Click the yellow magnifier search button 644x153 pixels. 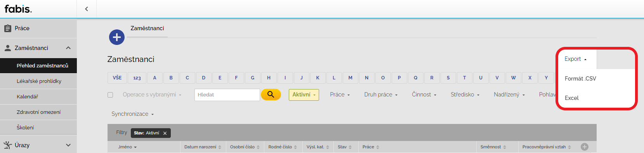(x=271, y=94)
